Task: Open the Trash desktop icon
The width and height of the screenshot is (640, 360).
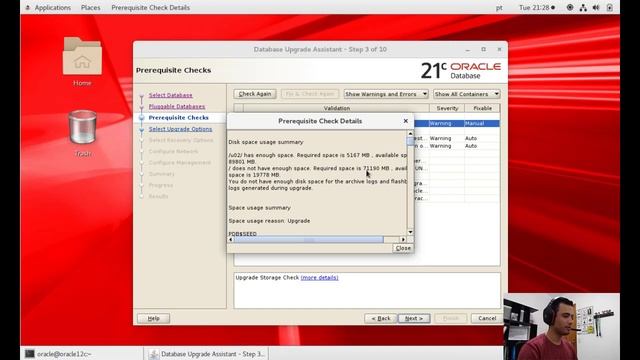Action: tap(82, 133)
